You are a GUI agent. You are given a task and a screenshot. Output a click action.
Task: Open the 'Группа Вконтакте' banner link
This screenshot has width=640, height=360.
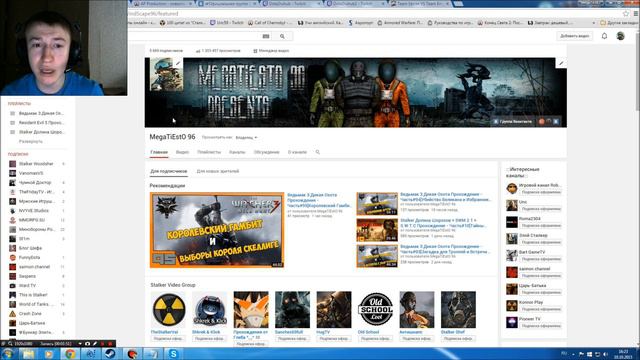[x=514, y=122]
